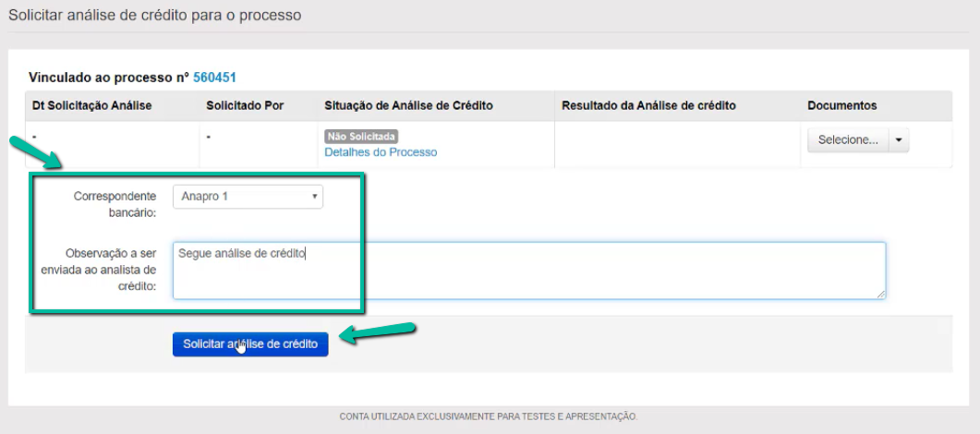Screen dimensions: 980x434
Task: Select the Solicitado Por column header
Action: click(x=245, y=106)
